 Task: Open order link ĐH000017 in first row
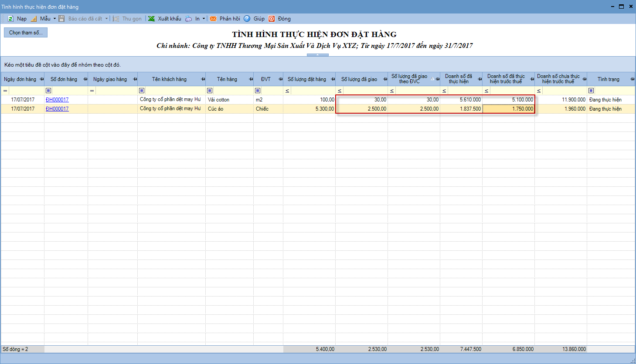pyautogui.click(x=57, y=100)
